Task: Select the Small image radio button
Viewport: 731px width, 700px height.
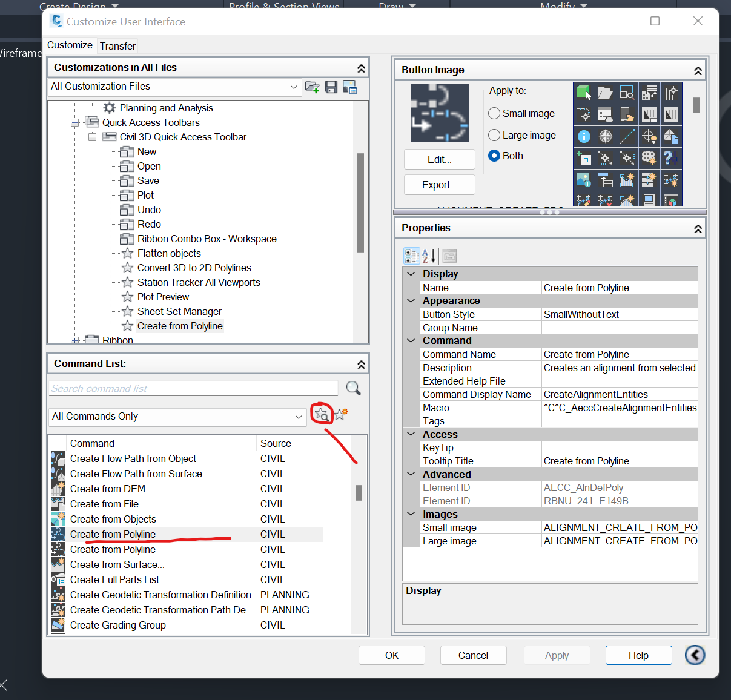Action: pyautogui.click(x=494, y=113)
